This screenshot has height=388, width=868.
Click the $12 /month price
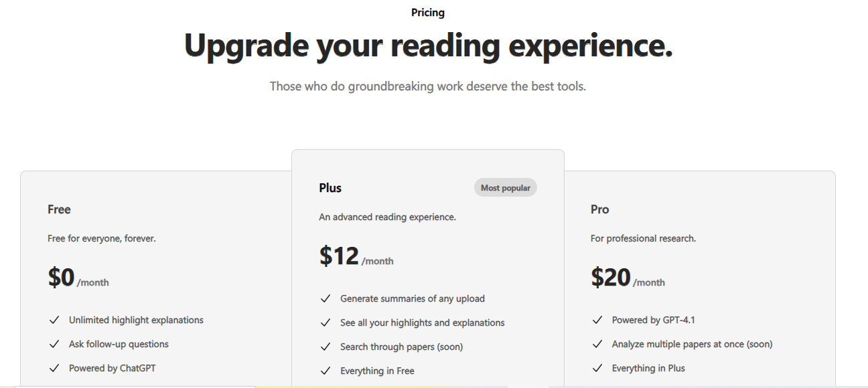[356, 256]
